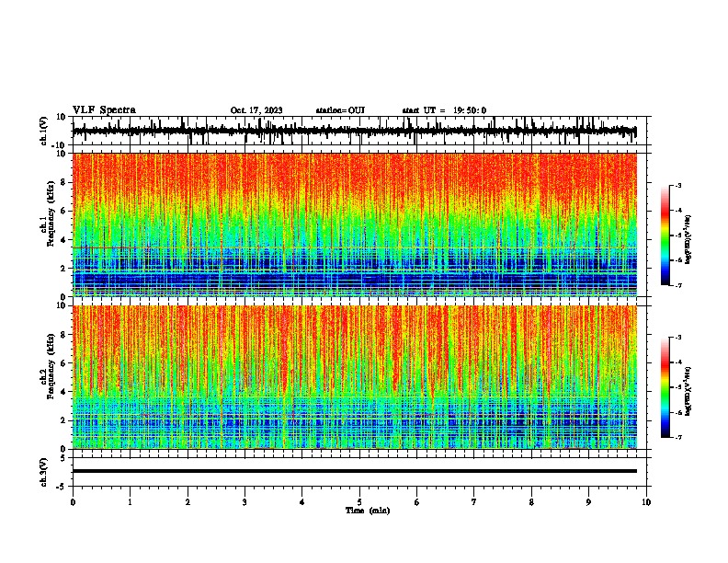The height and width of the screenshot is (563, 728).
Task: Click the time axis tick label '0'
Action: tap(73, 502)
